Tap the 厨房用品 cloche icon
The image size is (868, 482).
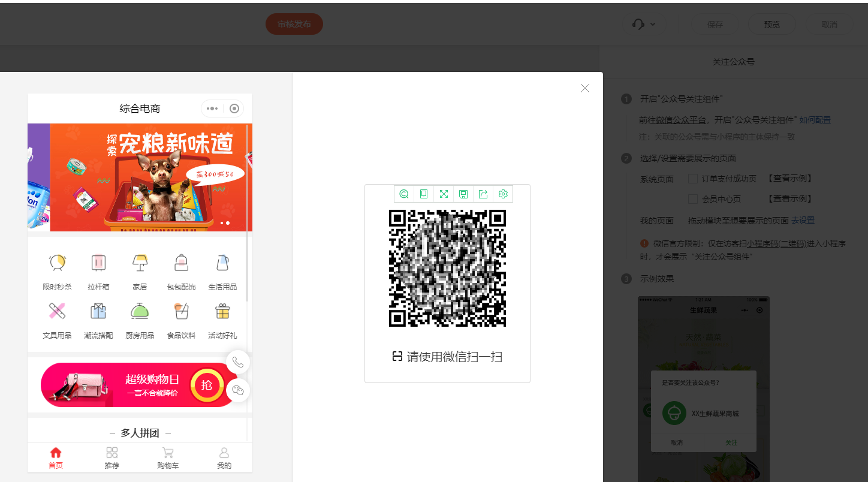pos(140,311)
